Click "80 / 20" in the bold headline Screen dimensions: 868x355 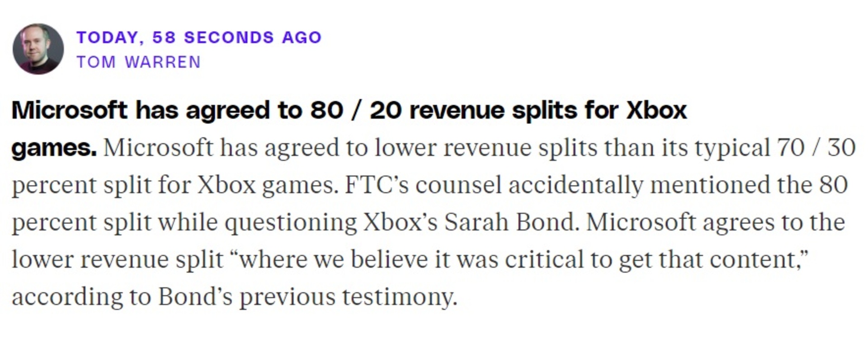[356, 110]
